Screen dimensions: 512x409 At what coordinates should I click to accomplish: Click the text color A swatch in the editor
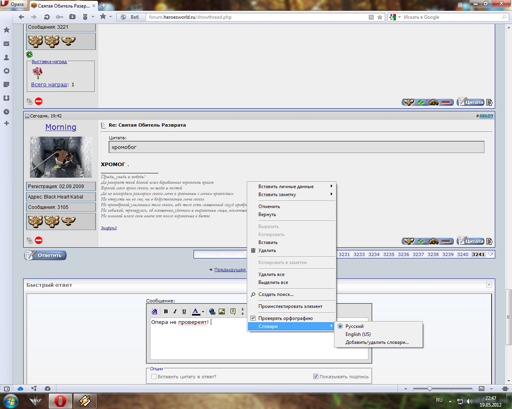pos(196,311)
